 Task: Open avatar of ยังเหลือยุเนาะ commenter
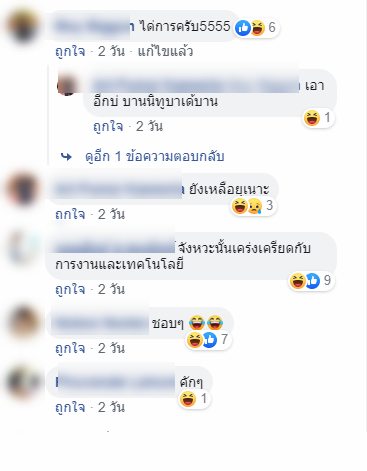click(x=23, y=189)
